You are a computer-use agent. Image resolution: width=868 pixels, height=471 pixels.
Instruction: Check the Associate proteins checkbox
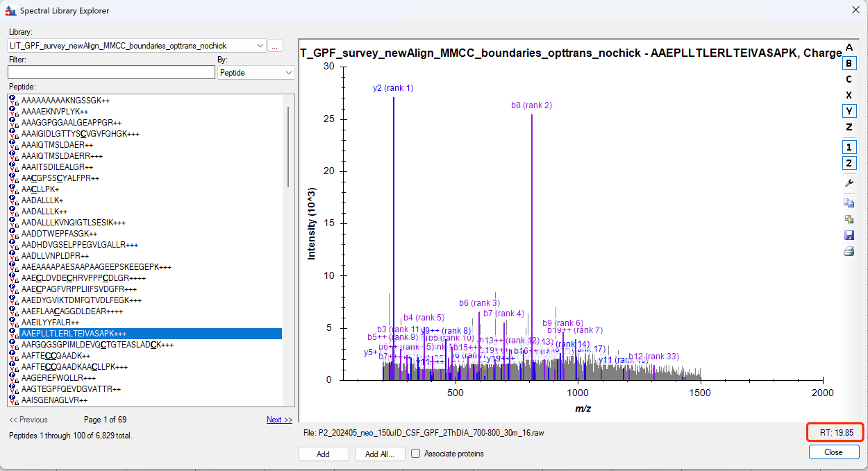[x=416, y=454]
